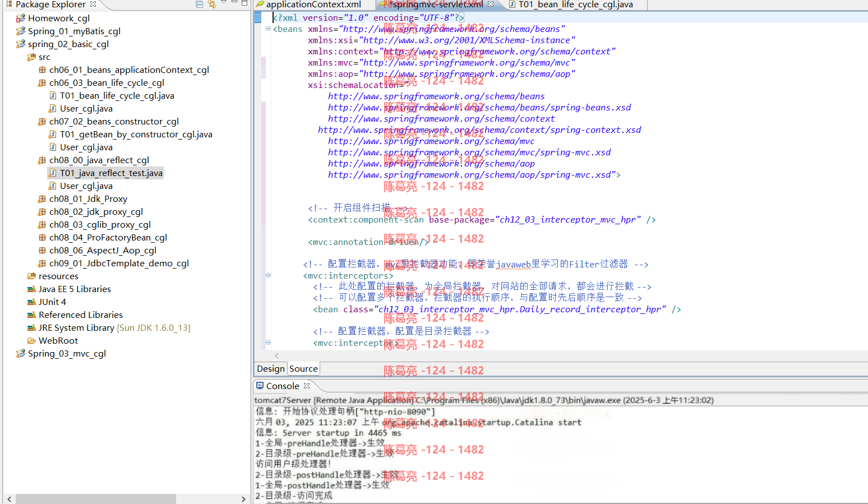
Task: Click the resources folder icon
Action: click(x=31, y=276)
